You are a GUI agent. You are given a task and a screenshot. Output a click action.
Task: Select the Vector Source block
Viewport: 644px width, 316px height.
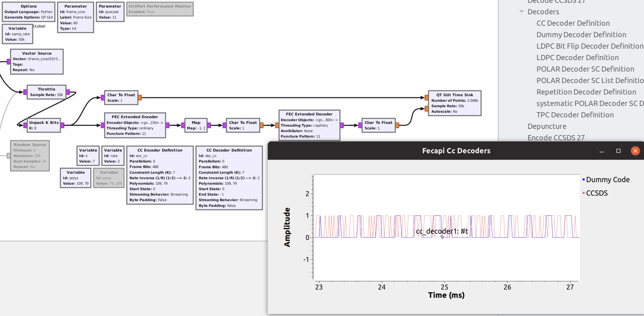tap(37, 61)
